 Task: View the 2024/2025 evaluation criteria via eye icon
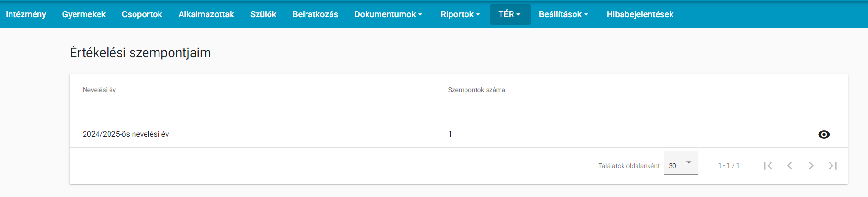click(x=824, y=134)
